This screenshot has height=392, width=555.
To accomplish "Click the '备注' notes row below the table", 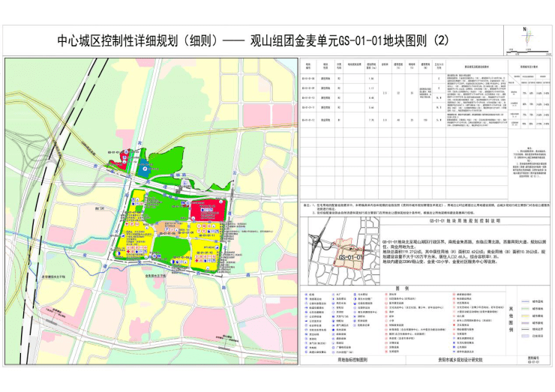I will 426,208.
